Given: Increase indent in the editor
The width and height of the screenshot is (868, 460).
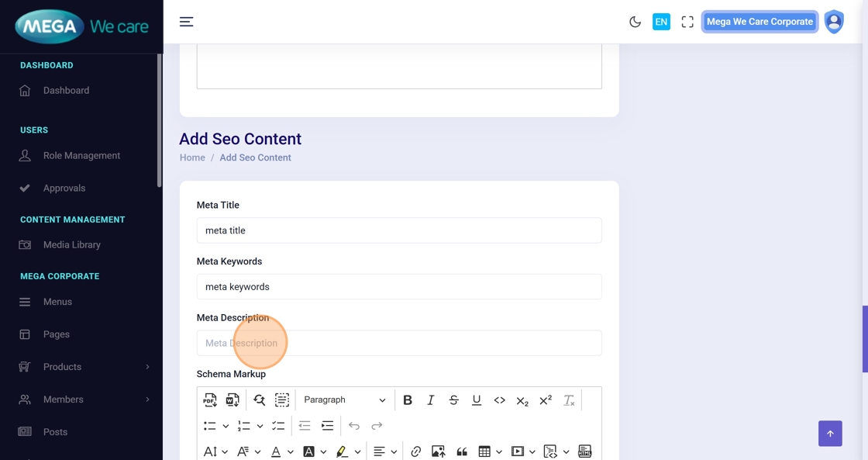Looking at the screenshot, I should 327,426.
